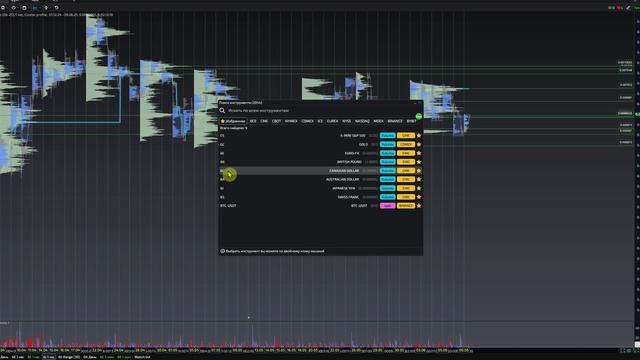This screenshot has height=360, width=640.
Task: Toggle favorite star for CANADIAN DOLLAR
Action: (x=419, y=171)
